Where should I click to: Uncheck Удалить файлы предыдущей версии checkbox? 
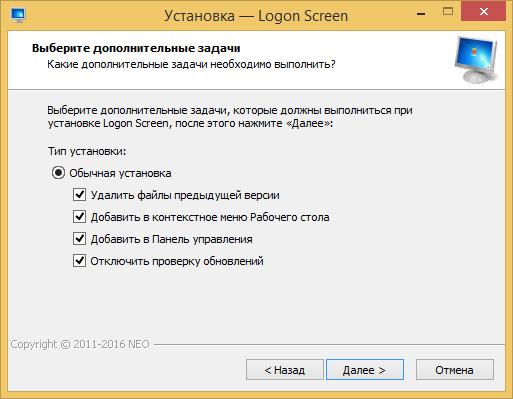click(79, 195)
